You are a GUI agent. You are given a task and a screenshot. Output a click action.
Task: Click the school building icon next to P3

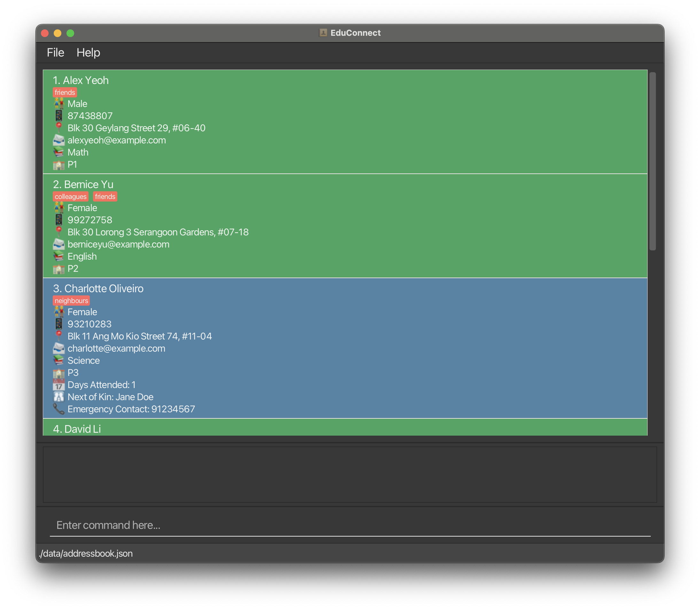(x=58, y=373)
